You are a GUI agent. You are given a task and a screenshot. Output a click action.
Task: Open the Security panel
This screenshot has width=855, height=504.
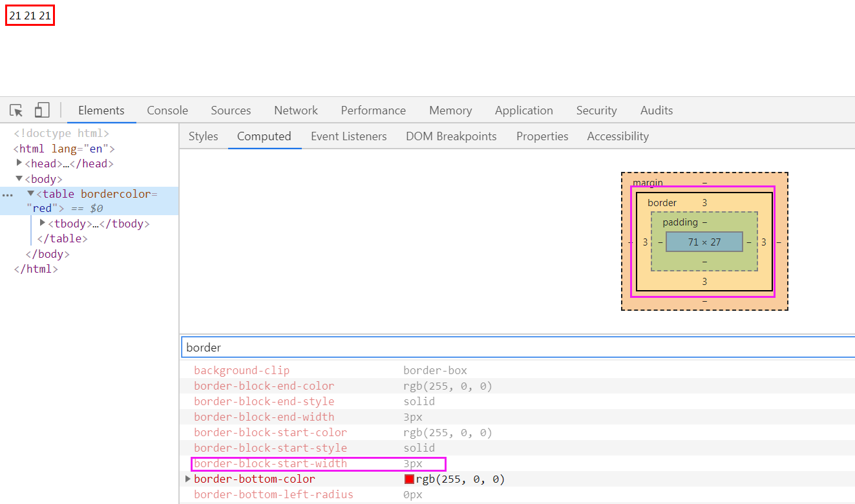click(x=596, y=110)
